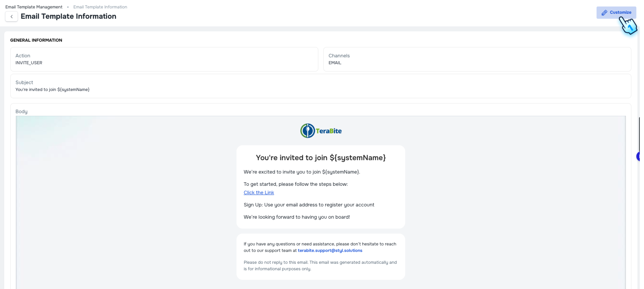Image resolution: width=644 pixels, height=289 pixels.
Task: Click the invitation heading in the email body
Action: pos(321,158)
